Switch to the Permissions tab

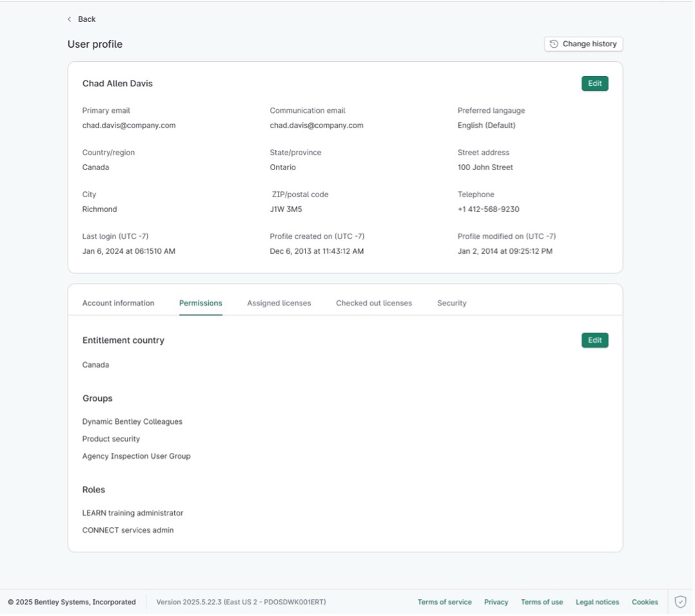(201, 302)
